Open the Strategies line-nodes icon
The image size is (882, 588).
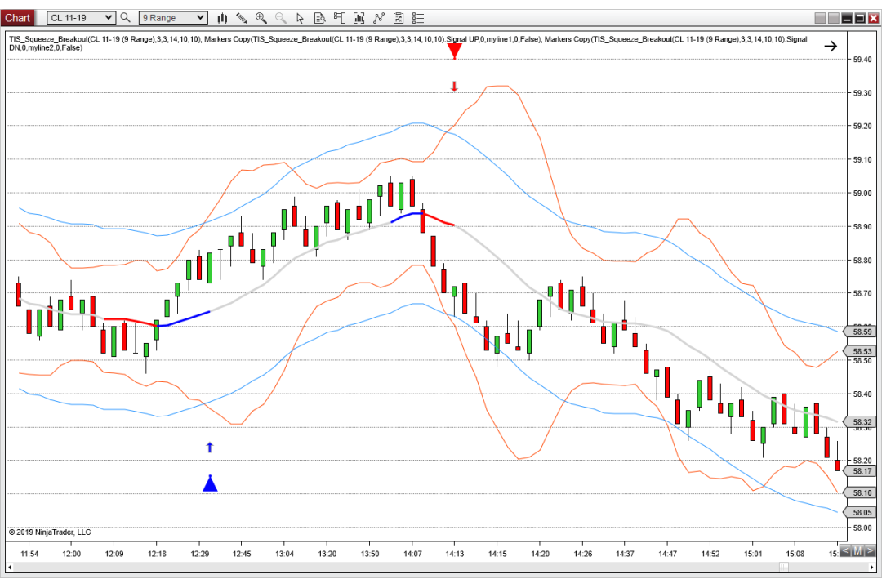tap(379, 18)
